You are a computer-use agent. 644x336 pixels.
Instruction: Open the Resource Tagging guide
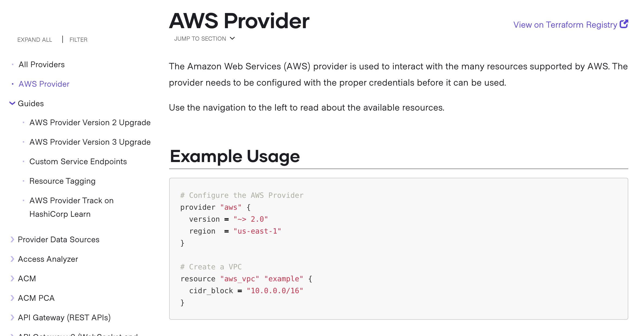pyautogui.click(x=62, y=181)
